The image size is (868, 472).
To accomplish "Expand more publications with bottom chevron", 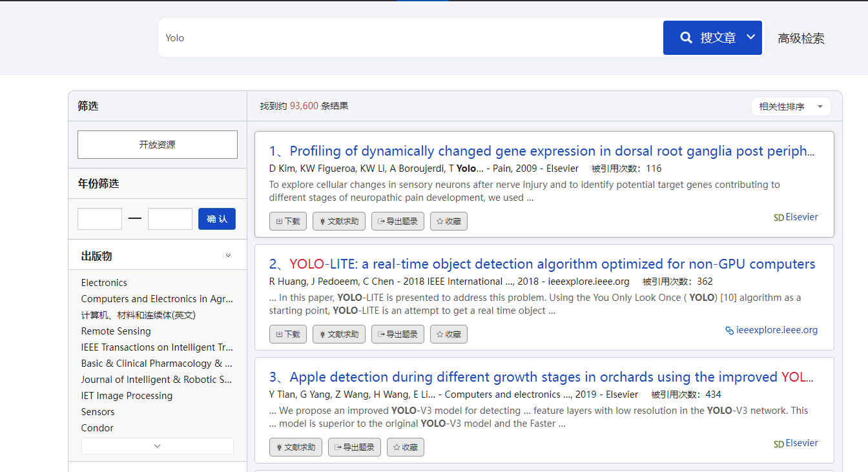I will tap(158, 446).
